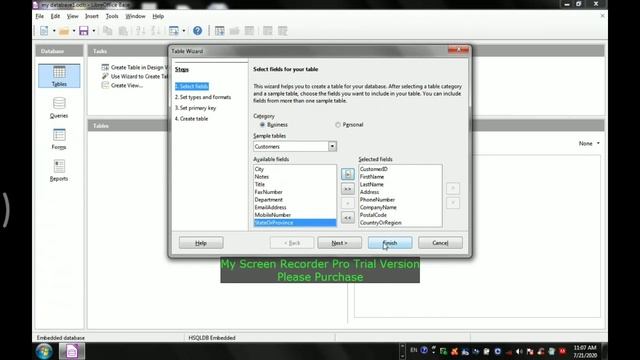Click the Finish button in wizard
This screenshot has width=640, height=360.
pos(390,243)
